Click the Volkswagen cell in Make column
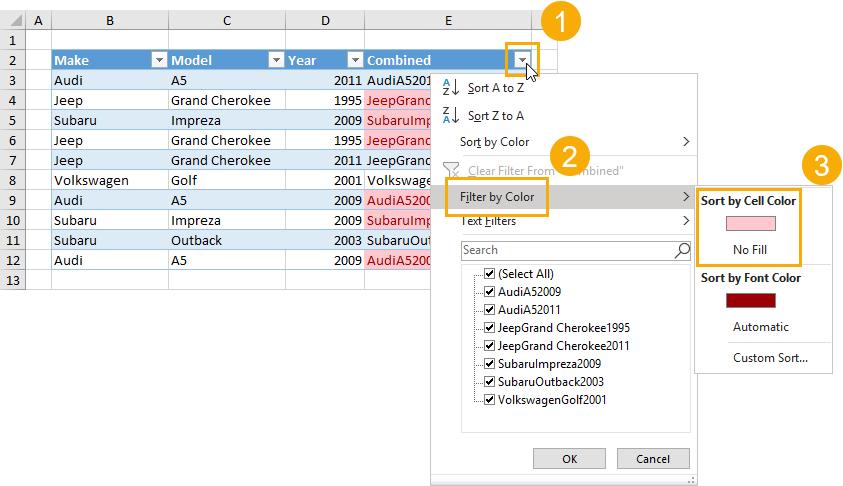Screen dimensions: 843x486 110,180
